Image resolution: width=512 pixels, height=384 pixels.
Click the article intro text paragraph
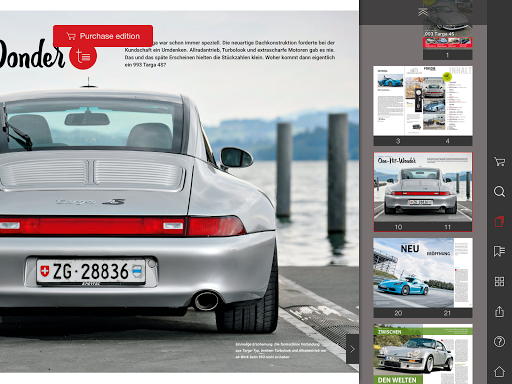[230, 54]
